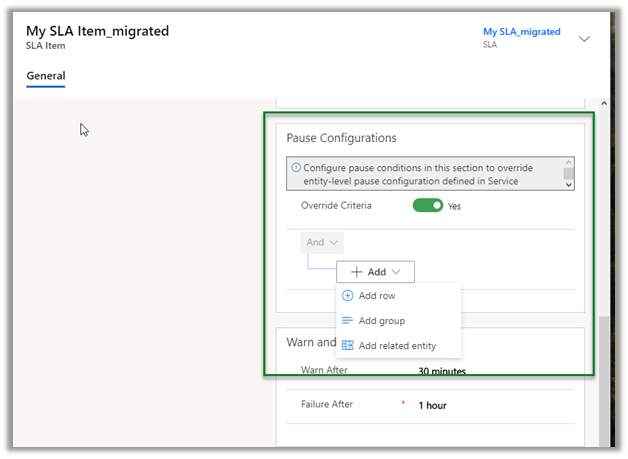Toggle the Override Criteria switch off
The width and height of the screenshot is (628, 459).
[x=428, y=206]
